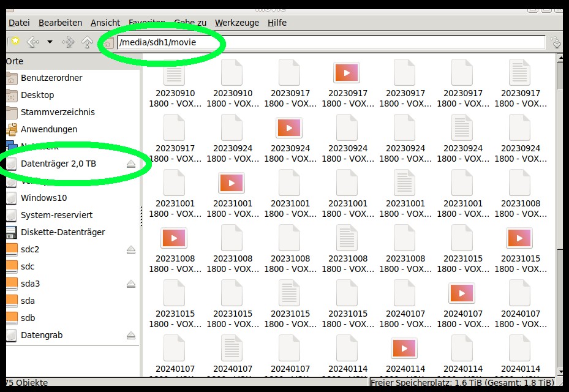Open Desktop in the places sidebar
569x392 pixels.
click(72, 95)
